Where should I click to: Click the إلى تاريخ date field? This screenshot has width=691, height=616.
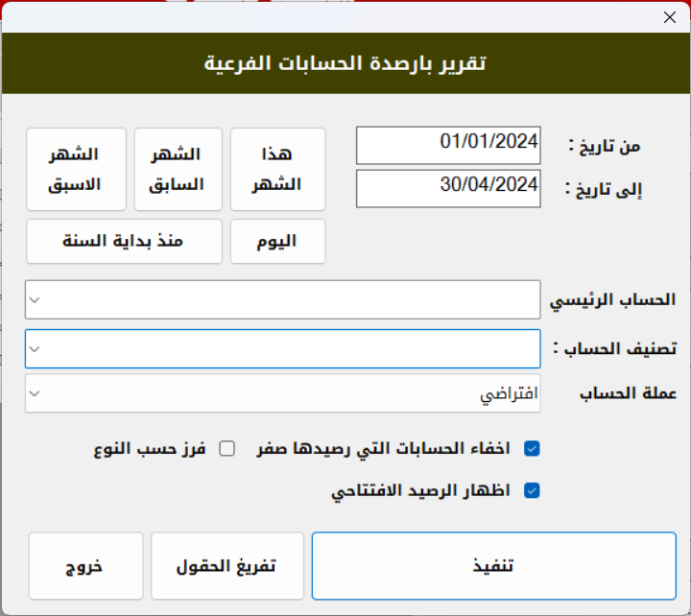point(447,188)
